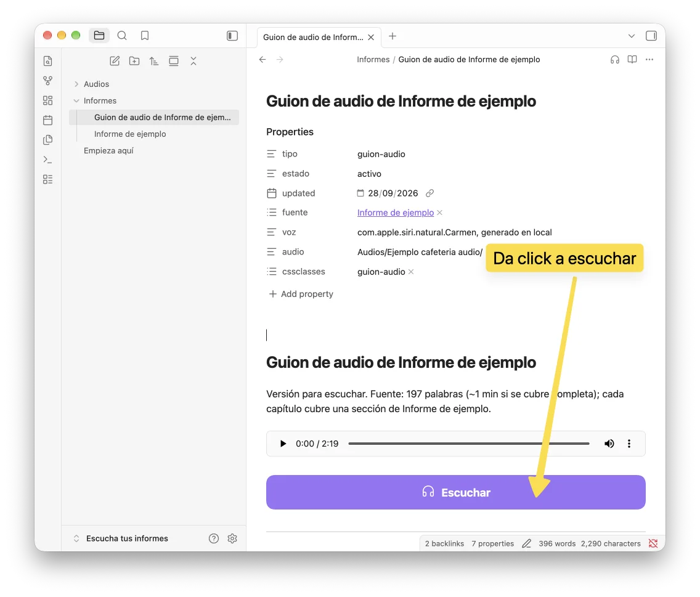
Task: Seek on the audio progress bar
Action: (x=469, y=444)
